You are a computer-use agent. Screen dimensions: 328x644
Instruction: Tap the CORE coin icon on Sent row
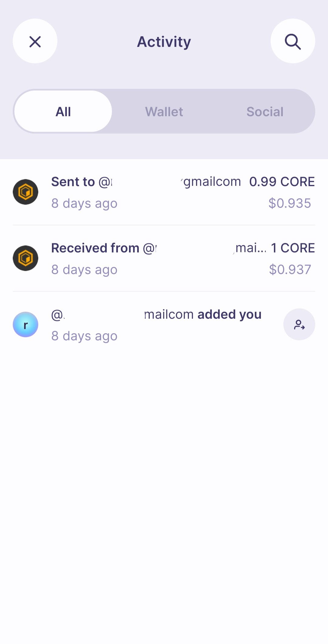(x=26, y=192)
